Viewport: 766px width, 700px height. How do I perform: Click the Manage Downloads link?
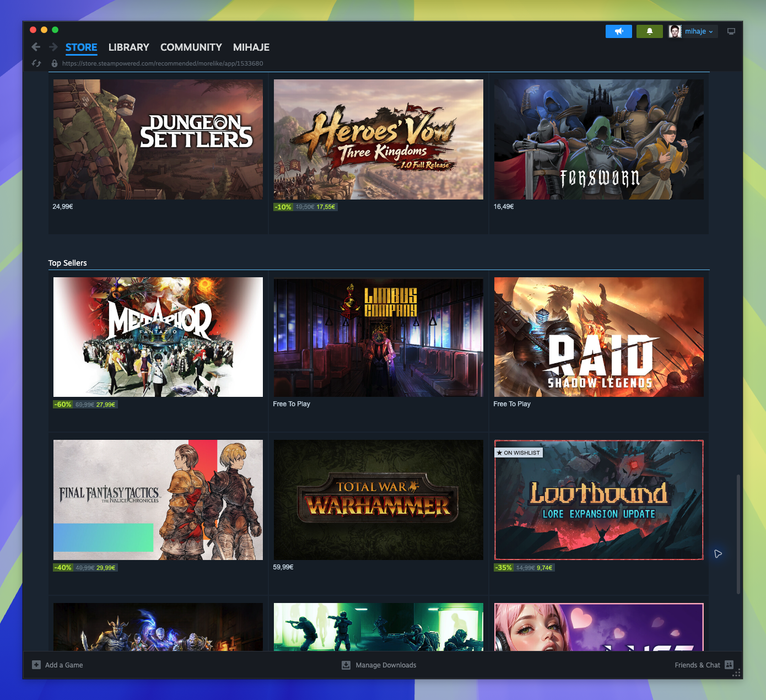[386, 665]
